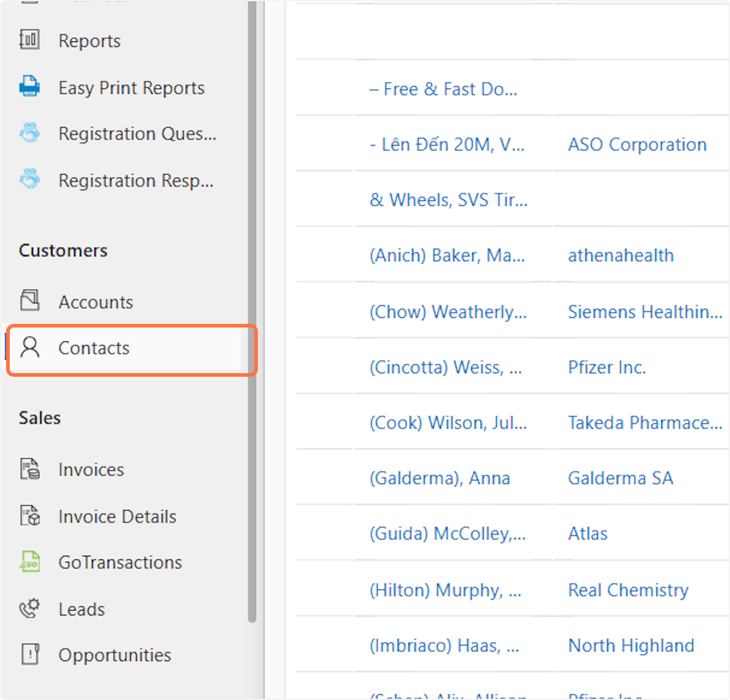This screenshot has height=700, width=730.
Task: Click the Invoices icon
Action: tap(29, 469)
